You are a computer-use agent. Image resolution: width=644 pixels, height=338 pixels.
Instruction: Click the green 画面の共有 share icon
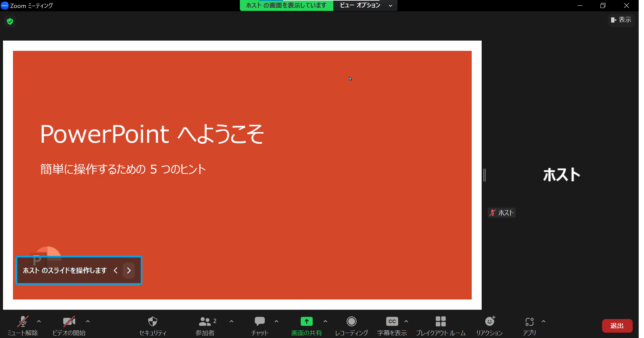coord(306,321)
